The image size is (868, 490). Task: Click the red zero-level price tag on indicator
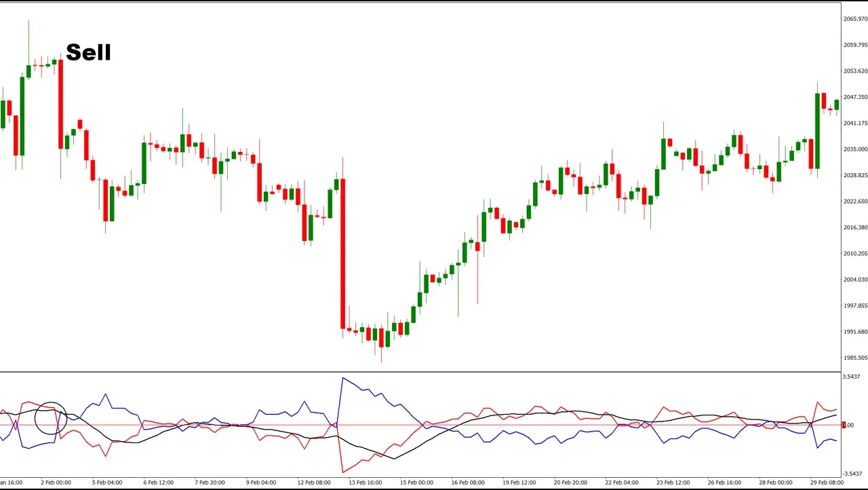pyautogui.click(x=844, y=425)
